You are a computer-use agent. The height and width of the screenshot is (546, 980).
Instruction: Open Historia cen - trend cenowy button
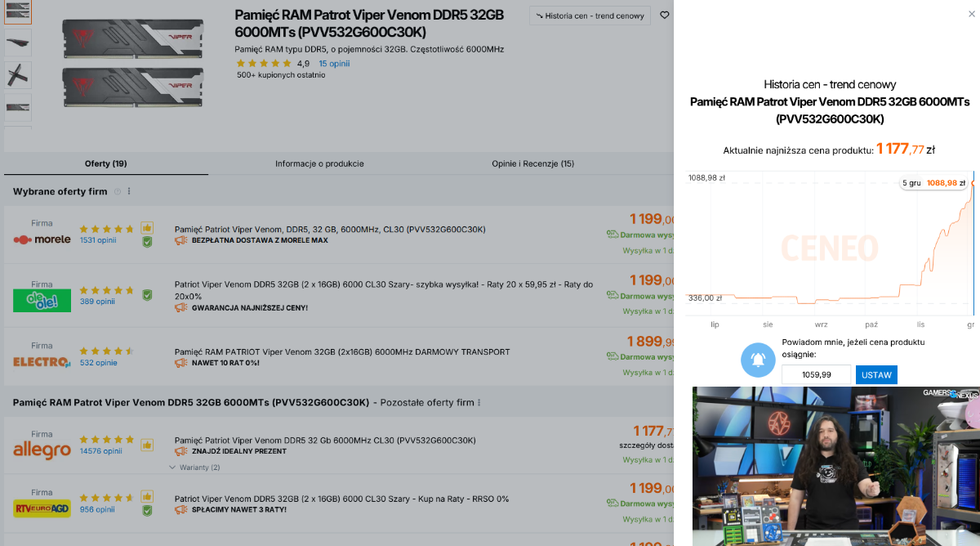click(590, 16)
